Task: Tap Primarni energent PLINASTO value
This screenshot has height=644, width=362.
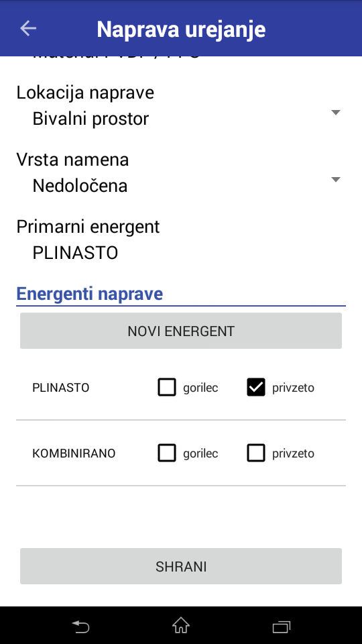Action: [x=75, y=253]
